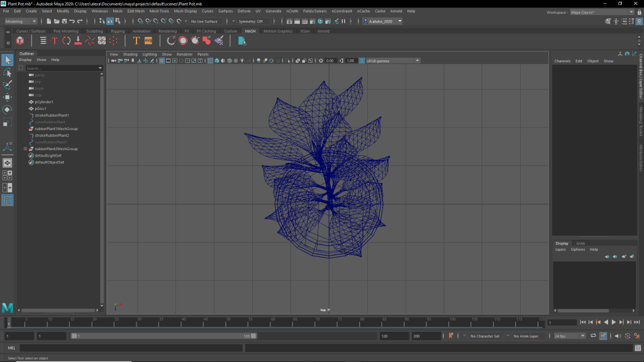Open the 24 fps frame rate dropdown
644x362 pixels.
pyautogui.click(x=569, y=336)
